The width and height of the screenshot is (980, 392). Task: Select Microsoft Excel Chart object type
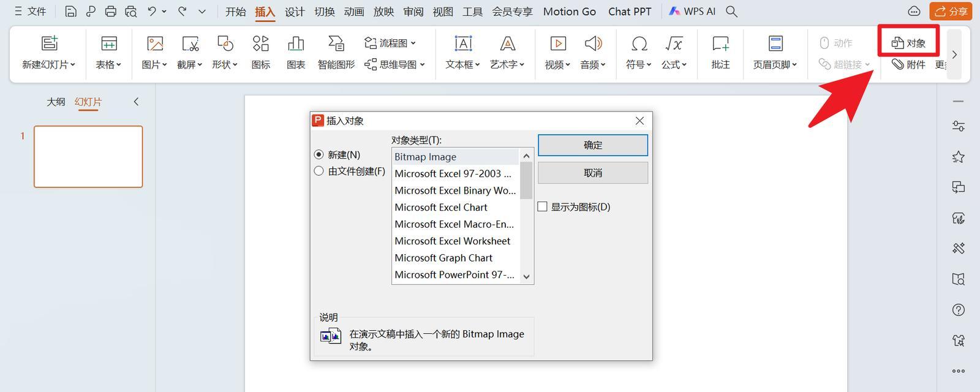click(456, 207)
